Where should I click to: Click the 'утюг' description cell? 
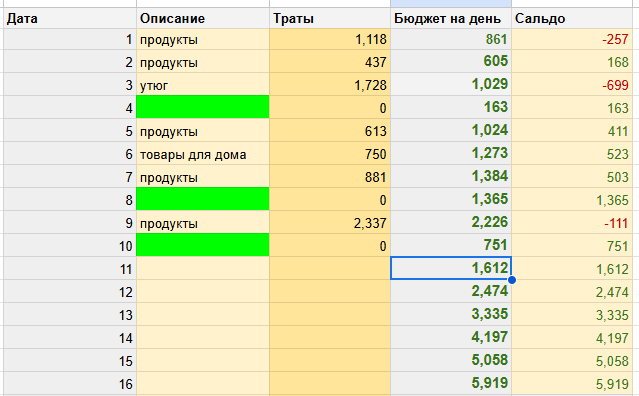point(203,85)
